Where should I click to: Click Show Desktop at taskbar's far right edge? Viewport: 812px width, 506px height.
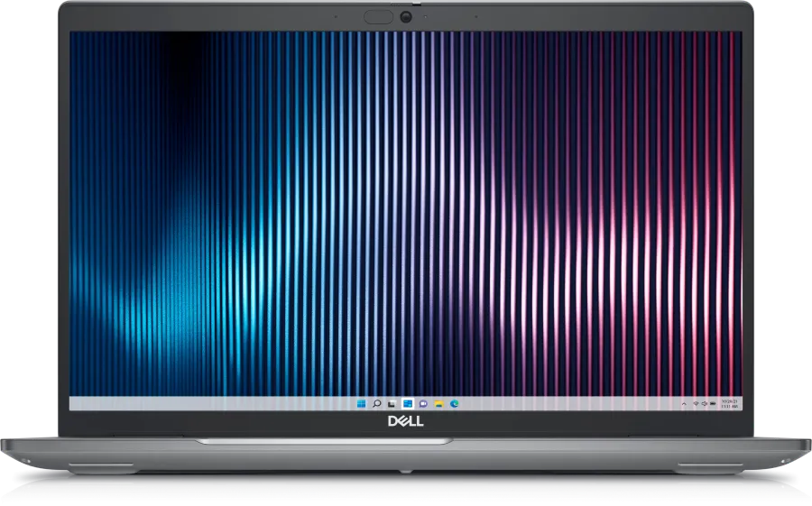(x=740, y=403)
